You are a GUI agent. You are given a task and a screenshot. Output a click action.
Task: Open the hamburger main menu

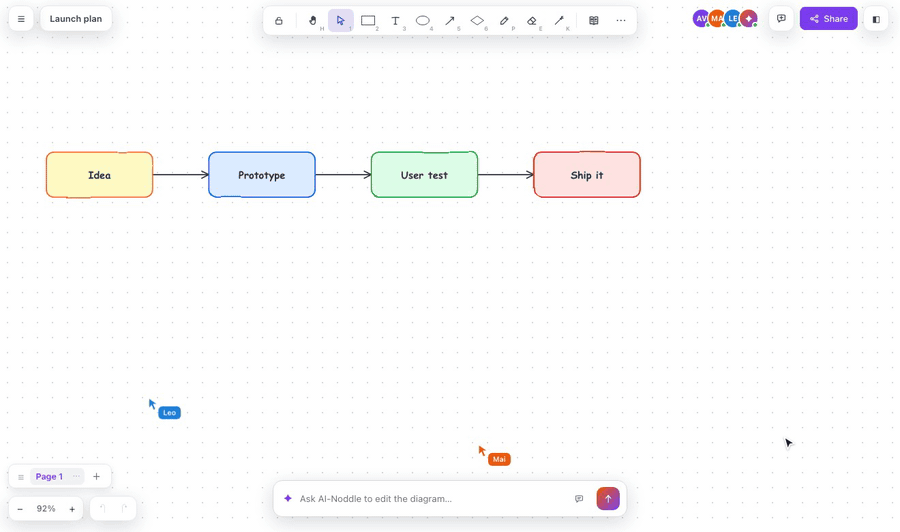(x=21, y=19)
